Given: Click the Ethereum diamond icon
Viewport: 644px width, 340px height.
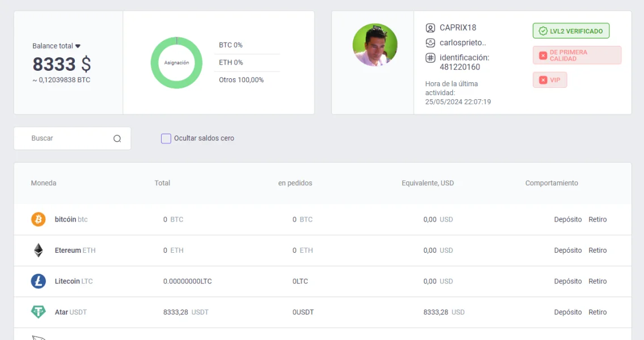Looking at the screenshot, I should pyautogui.click(x=38, y=250).
